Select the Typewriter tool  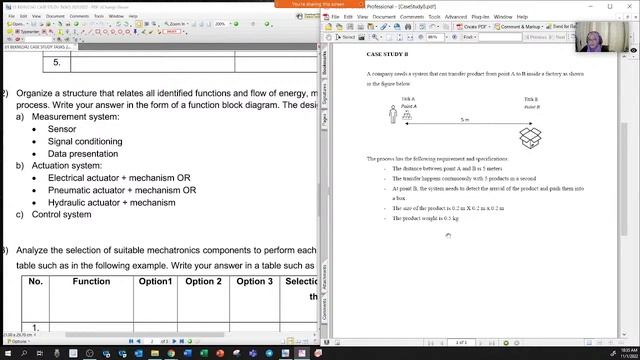[x=27, y=32]
